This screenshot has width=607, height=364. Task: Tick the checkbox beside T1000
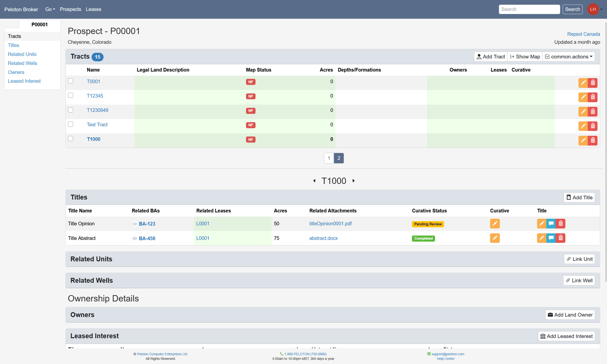pyautogui.click(x=71, y=139)
